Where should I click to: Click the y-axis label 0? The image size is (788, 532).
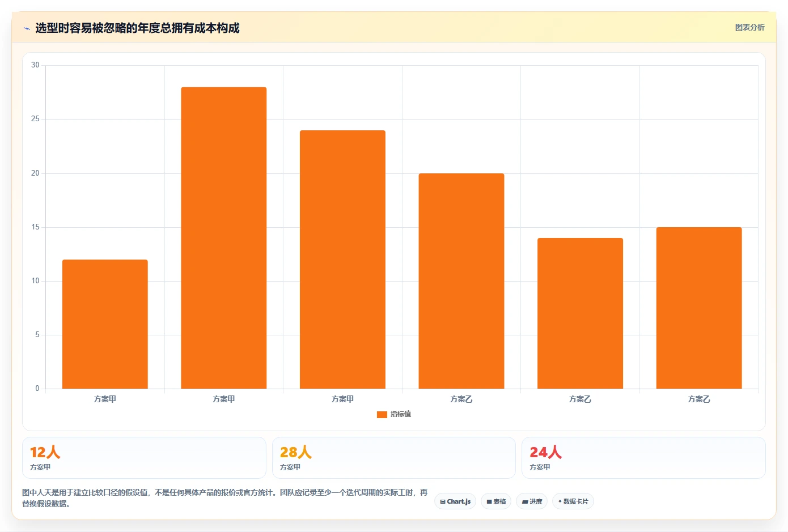click(37, 389)
